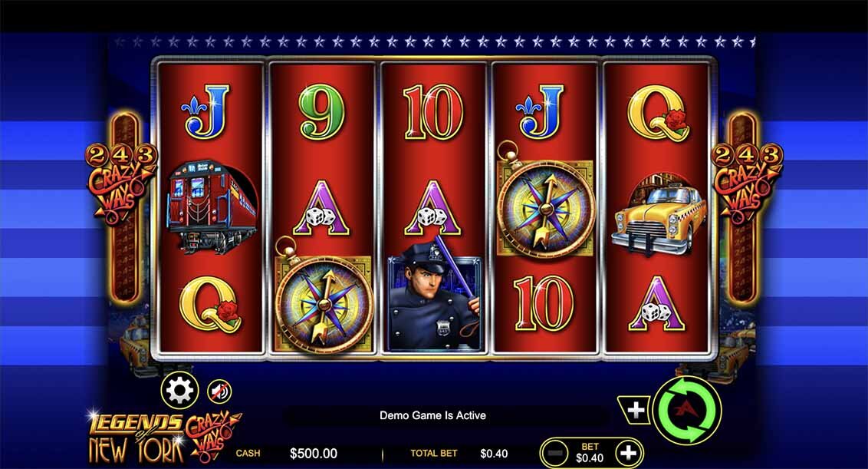868x469 pixels.
Task: Expand options with the plus tab beside spin
Action: click(x=635, y=410)
